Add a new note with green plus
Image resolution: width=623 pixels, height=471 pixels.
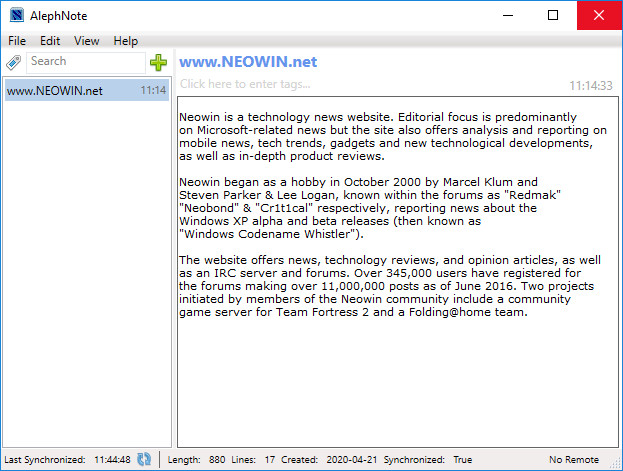coord(158,62)
